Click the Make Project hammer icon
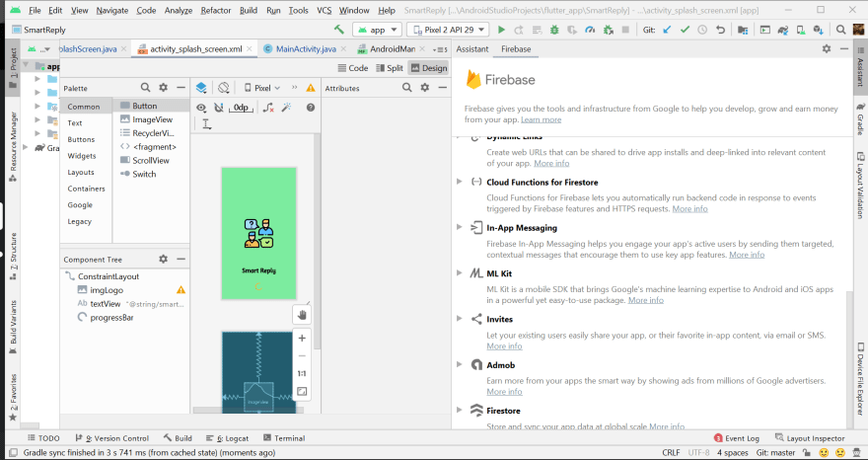The height and width of the screenshot is (460, 868). click(x=338, y=30)
